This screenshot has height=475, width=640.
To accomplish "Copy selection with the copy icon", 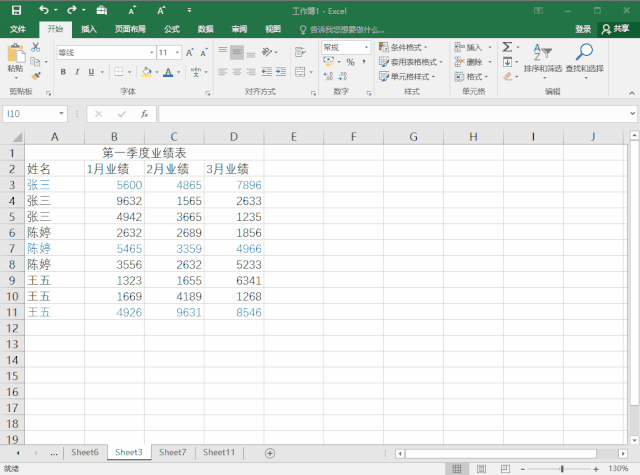I will pos(36,62).
